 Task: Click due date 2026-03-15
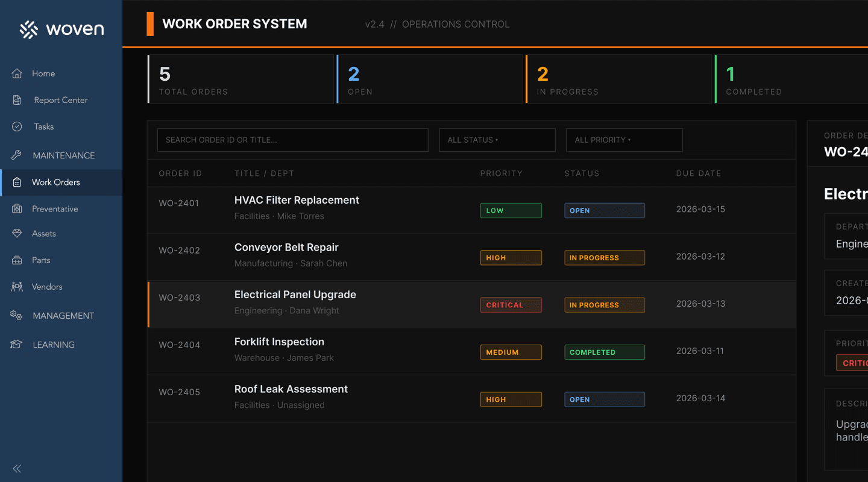click(x=700, y=209)
